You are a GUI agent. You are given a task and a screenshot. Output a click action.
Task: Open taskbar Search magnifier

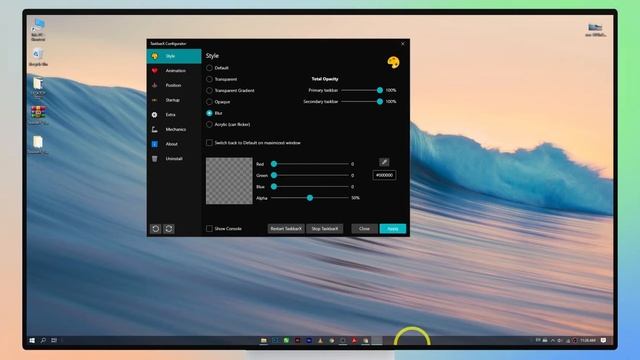point(43,340)
